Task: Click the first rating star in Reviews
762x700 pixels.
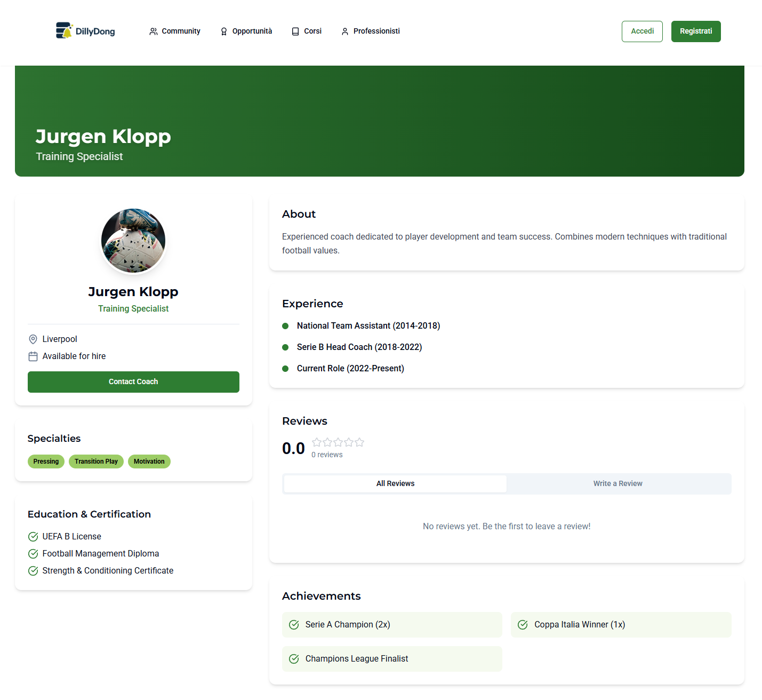Action: click(317, 442)
